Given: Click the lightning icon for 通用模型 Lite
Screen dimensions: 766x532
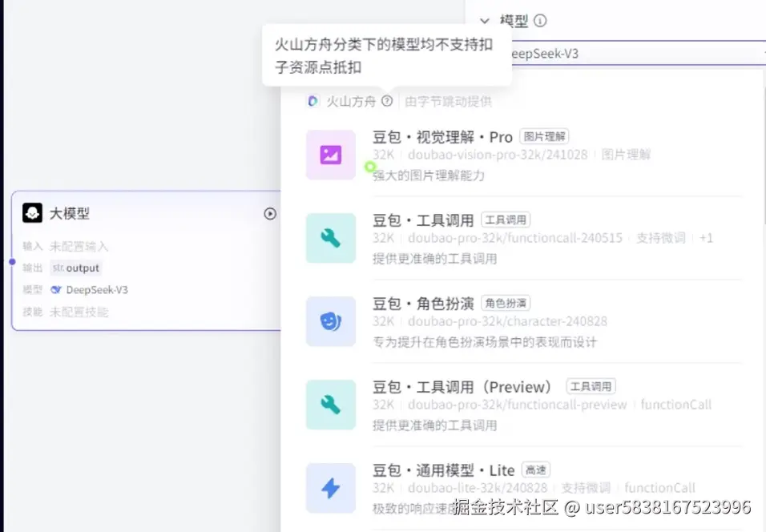Looking at the screenshot, I should pyautogui.click(x=331, y=488).
